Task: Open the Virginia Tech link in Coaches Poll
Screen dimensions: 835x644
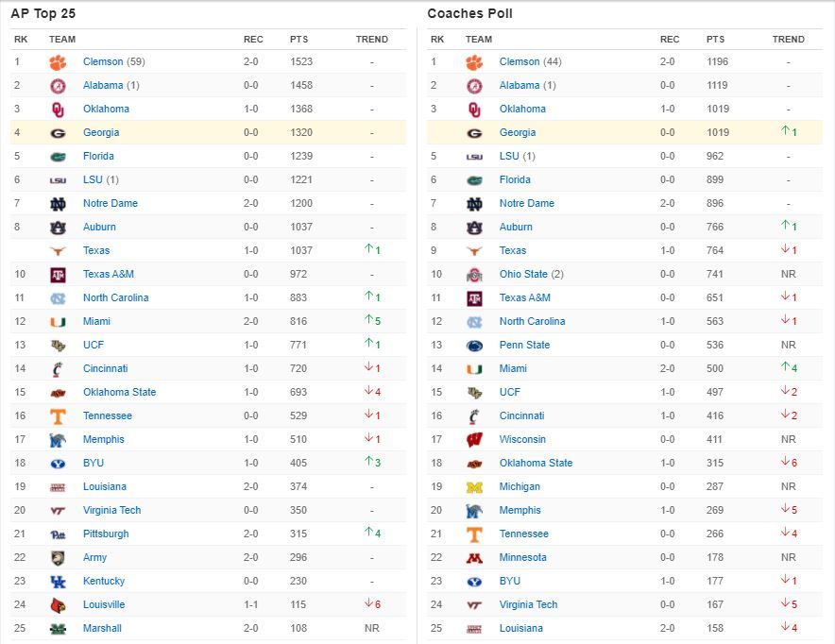Action: click(528, 605)
